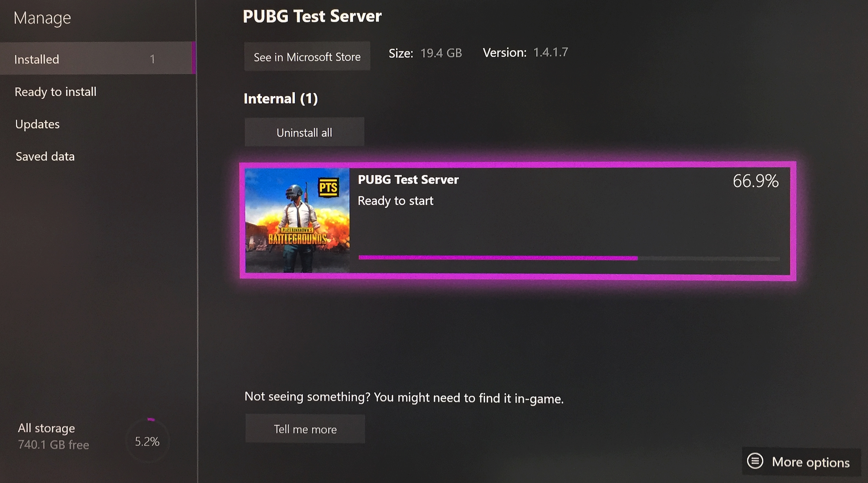Image resolution: width=868 pixels, height=483 pixels.
Task: Select Saved data section icon
Action: (45, 156)
